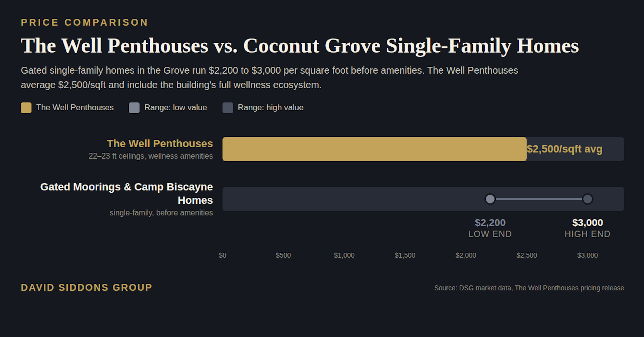Screen dimensions: 644x337
Task: Click the DAVID SIDDONS GROUP brand text
Action: tap(86, 288)
